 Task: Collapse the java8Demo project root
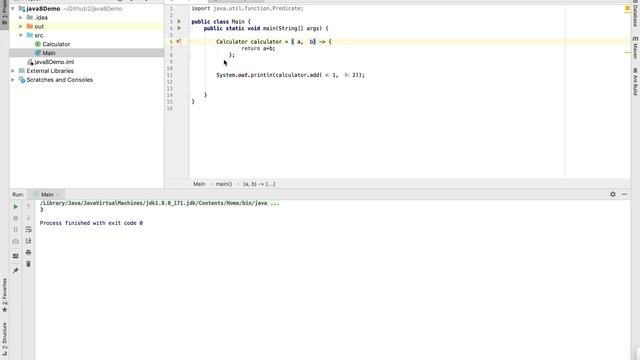pos(13,9)
